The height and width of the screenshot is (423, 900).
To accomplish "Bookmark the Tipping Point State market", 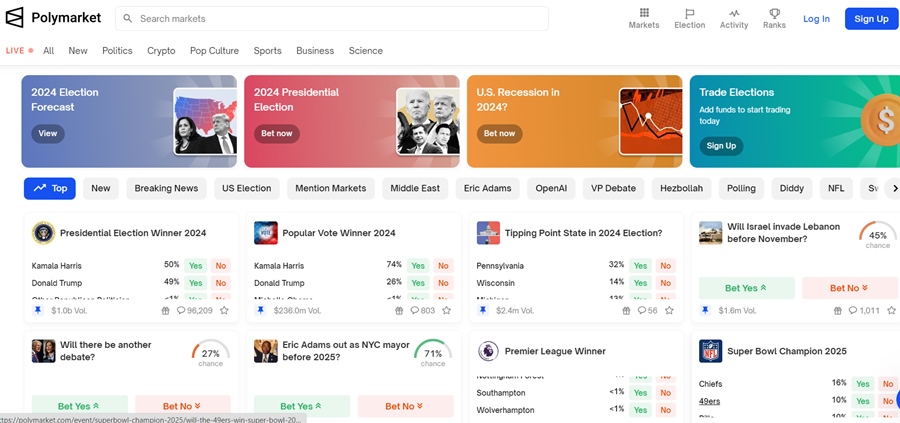I will 669,311.
